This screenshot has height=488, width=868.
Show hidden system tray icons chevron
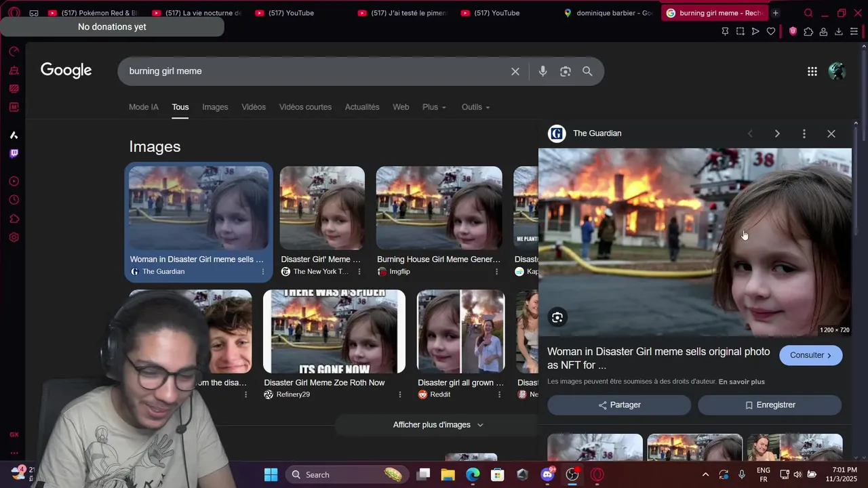705,474
